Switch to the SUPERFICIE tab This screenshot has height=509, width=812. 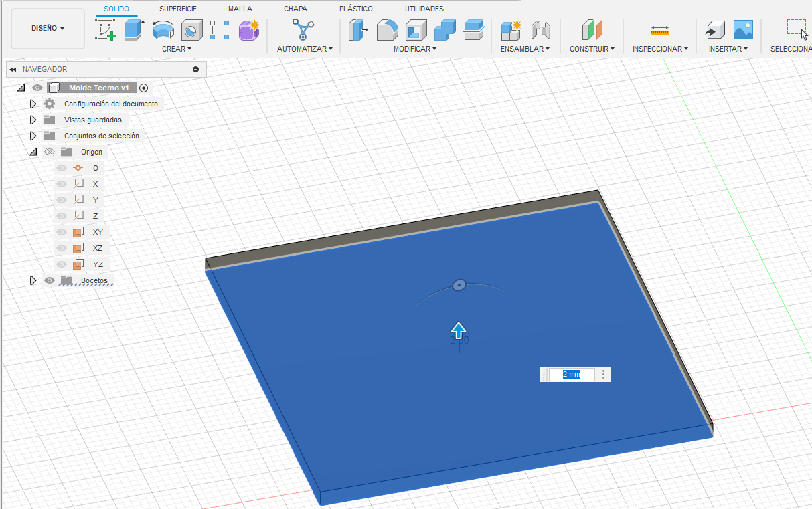177,9
